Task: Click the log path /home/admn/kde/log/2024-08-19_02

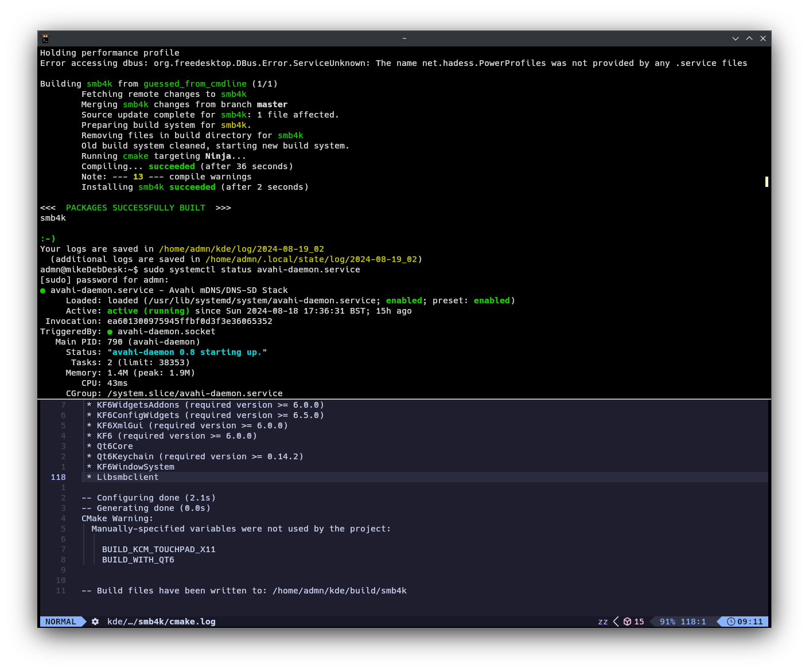Action: tap(242, 249)
